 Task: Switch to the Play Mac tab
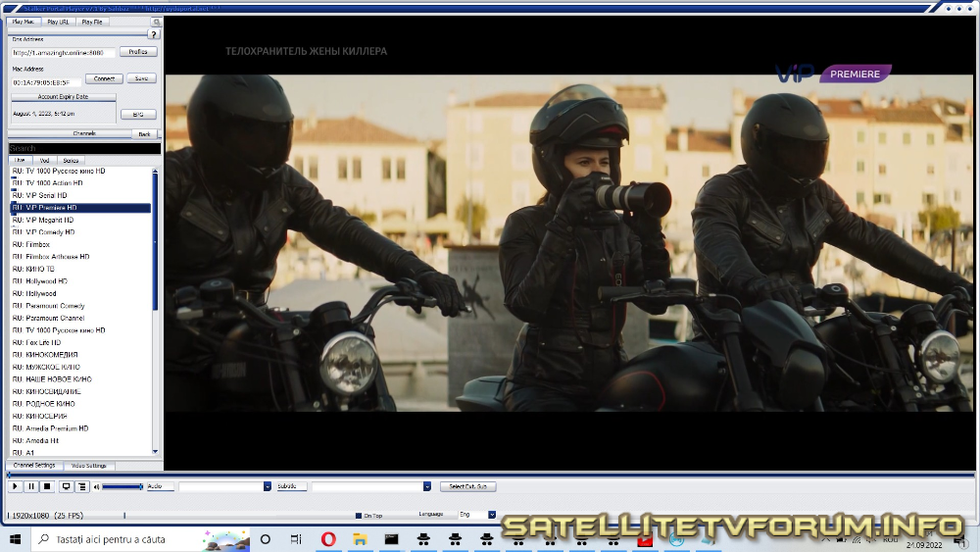(x=24, y=22)
